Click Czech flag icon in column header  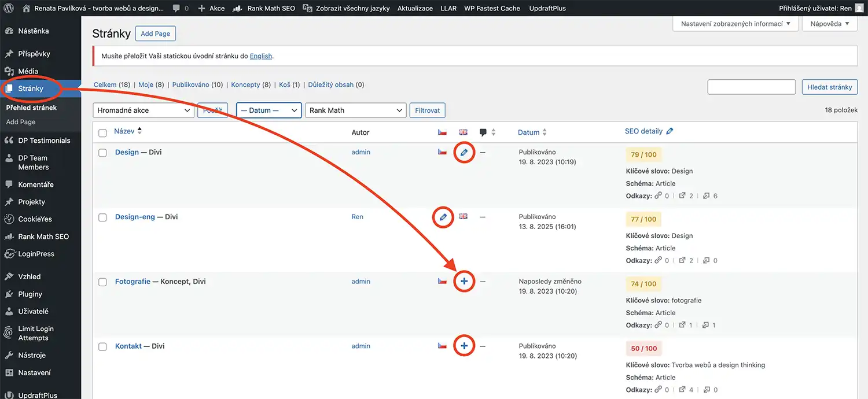coord(442,132)
